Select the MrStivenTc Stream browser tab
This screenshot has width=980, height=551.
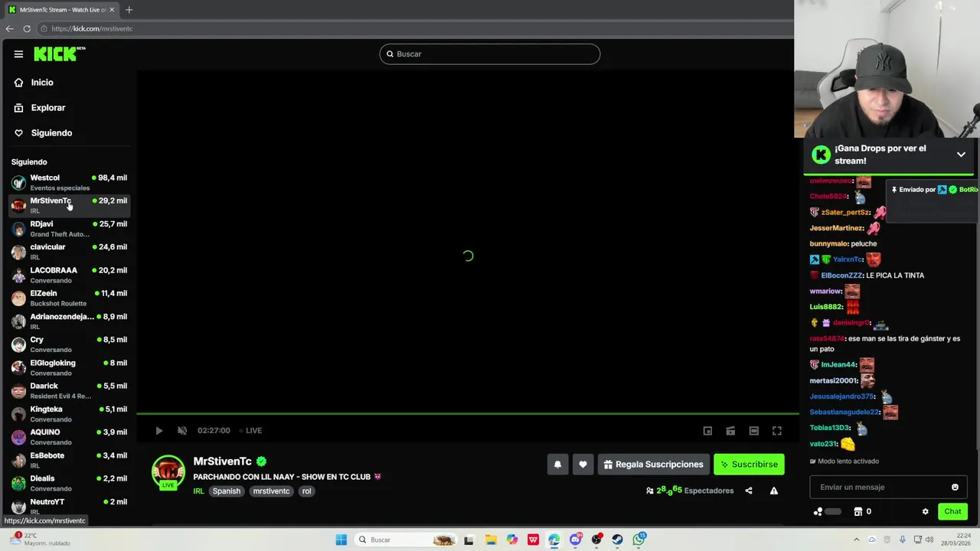pyautogui.click(x=61, y=10)
